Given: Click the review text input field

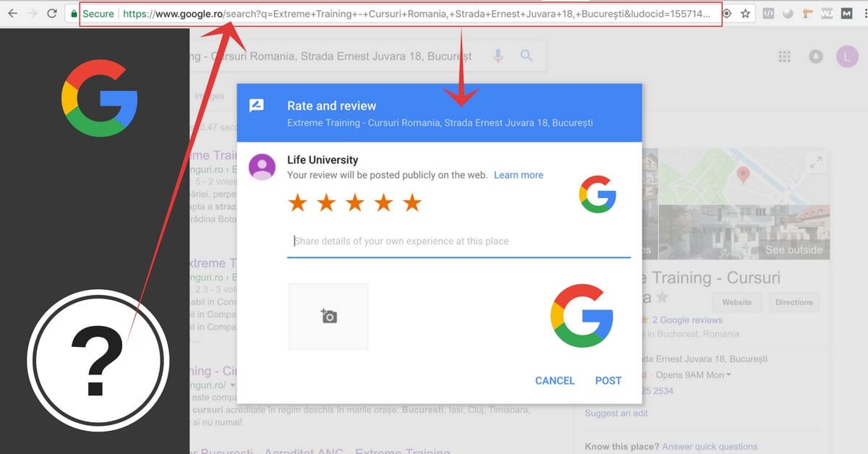Looking at the screenshot, I should (x=459, y=241).
